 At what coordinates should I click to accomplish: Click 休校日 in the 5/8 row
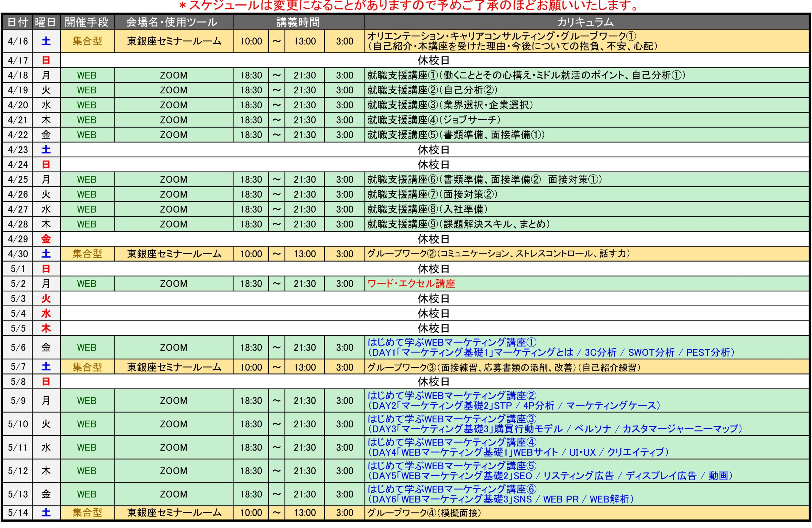click(x=434, y=382)
